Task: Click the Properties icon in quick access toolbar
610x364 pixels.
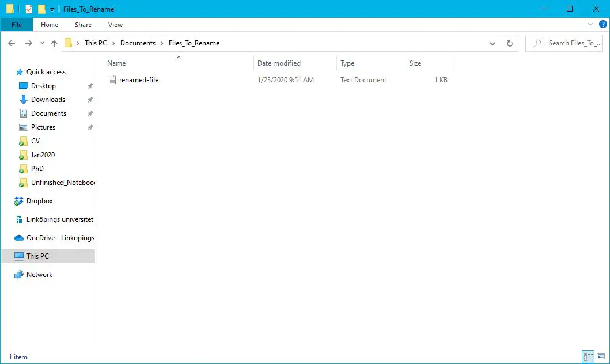Action: tap(29, 9)
